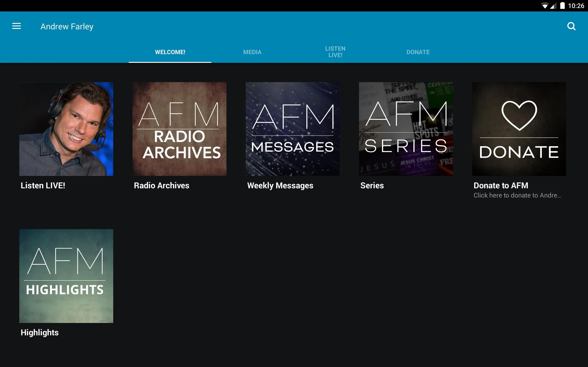The height and width of the screenshot is (367, 588).
Task: Toggle the navigation drawer open
Action: point(17,26)
